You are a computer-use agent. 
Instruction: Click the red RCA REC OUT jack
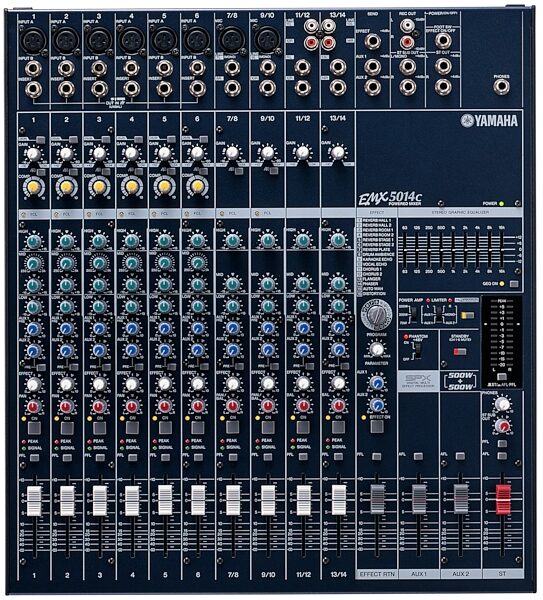pos(407,42)
